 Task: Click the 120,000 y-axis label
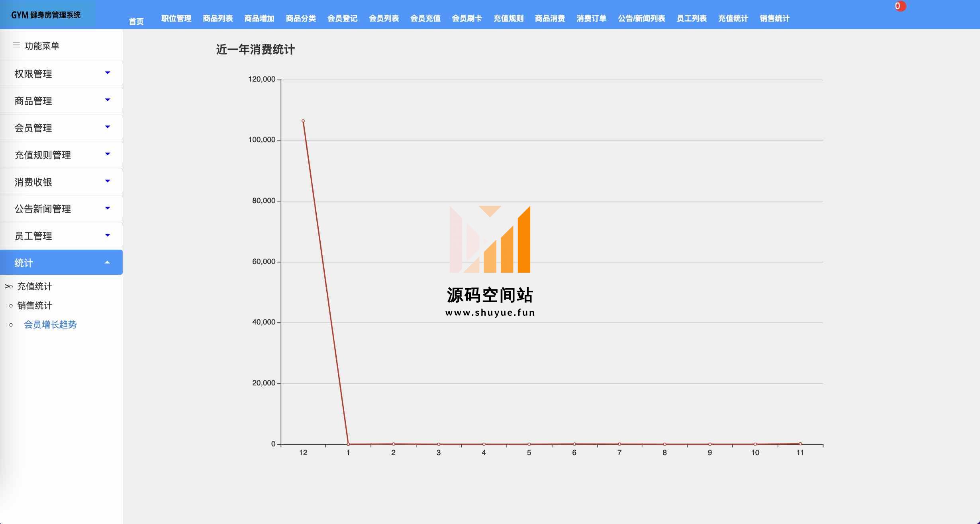pos(262,79)
